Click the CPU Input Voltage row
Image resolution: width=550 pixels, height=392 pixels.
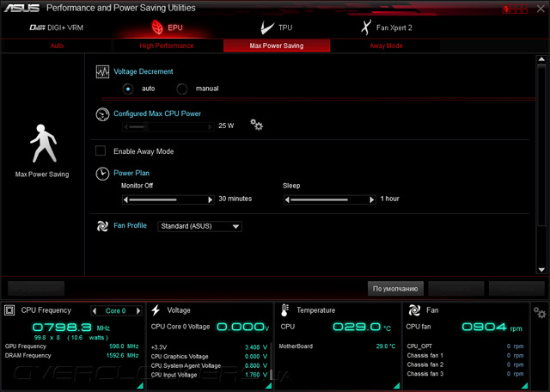[x=209, y=375]
